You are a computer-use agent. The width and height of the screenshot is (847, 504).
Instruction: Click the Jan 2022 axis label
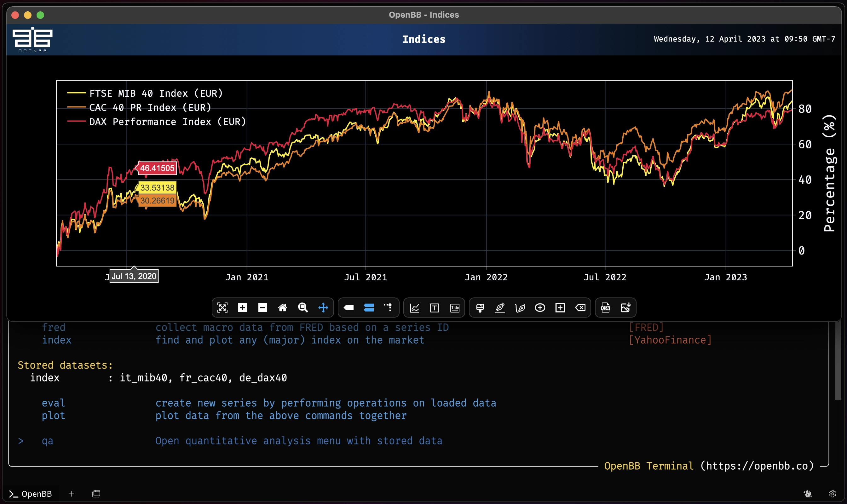(486, 277)
